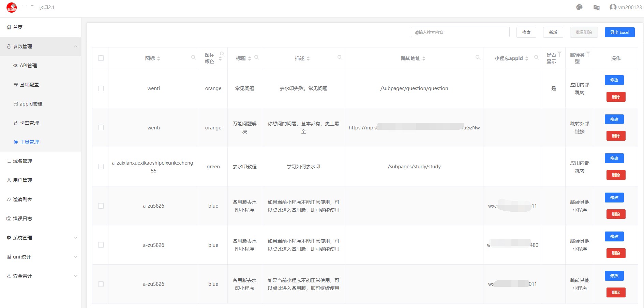The width and height of the screenshot is (644, 308).
Task: Click 新增 to add a tool
Action: tap(553, 32)
